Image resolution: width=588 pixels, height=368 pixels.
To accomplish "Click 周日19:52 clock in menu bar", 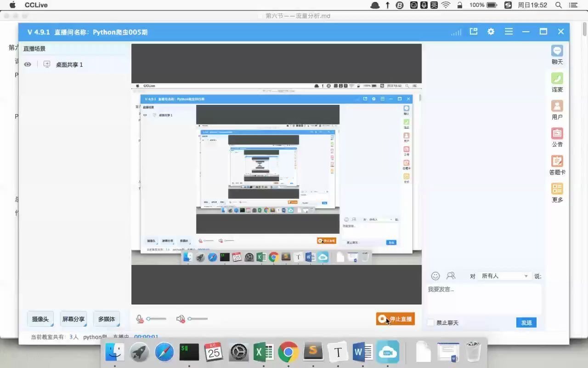I will click(x=532, y=5).
